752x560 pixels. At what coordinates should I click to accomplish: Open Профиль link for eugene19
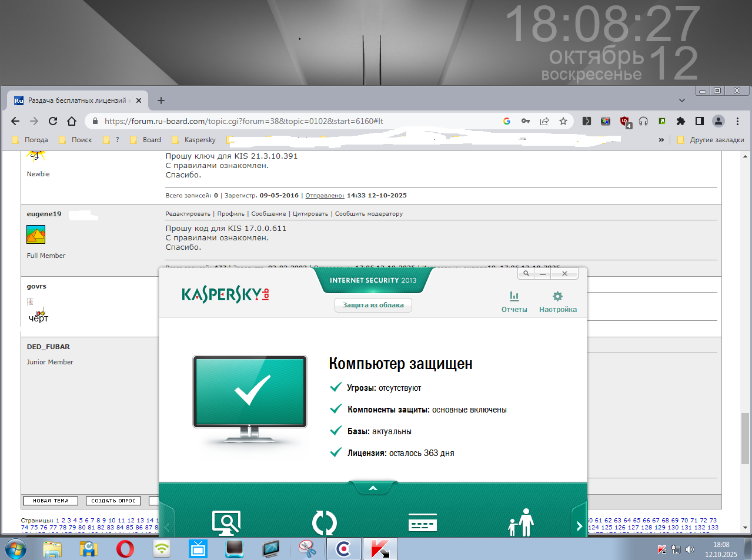pos(230,214)
